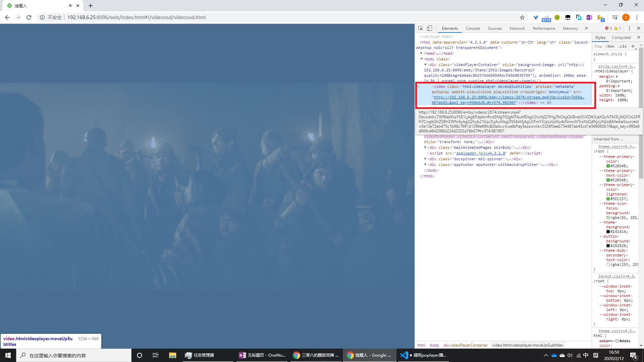Show more DevTools panels with chevron

click(586, 28)
